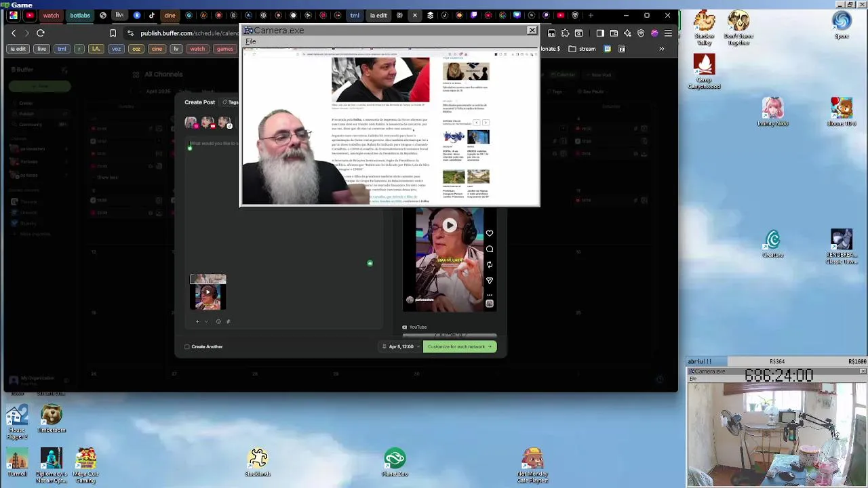Open the Planet Zoo desktop shortcut
This screenshot has width=868, height=488.
[395, 462]
